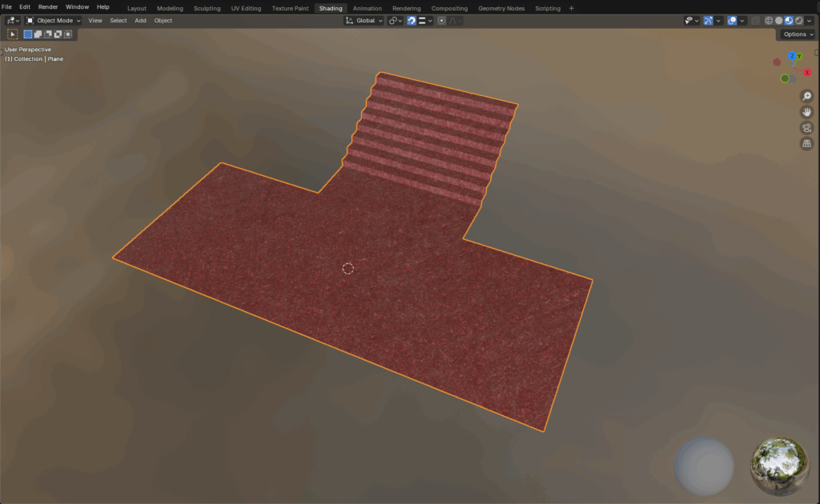The image size is (820, 504).
Task: Open the viewport View menu
Action: (x=95, y=21)
